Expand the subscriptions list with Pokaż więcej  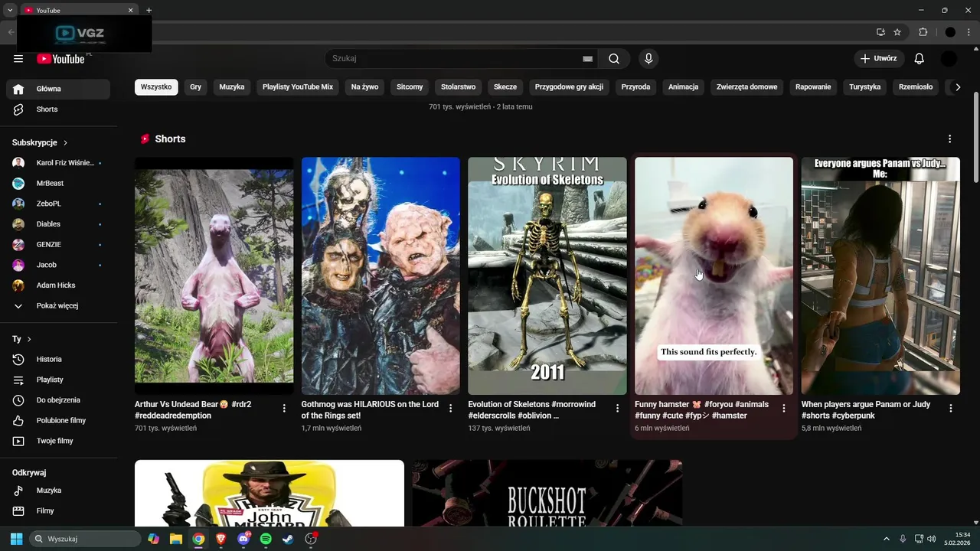(58, 305)
